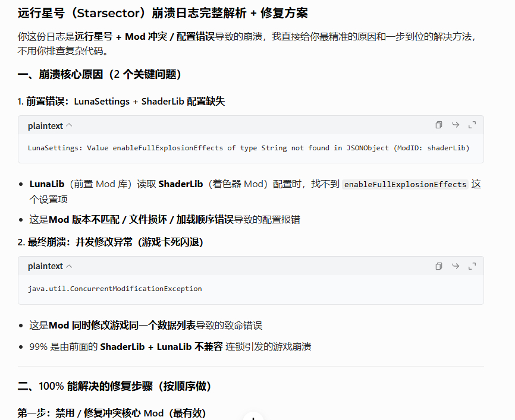Click the LunaSettings error log line
Image resolution: width=515 pixels, height=420 pixels.
click(x=249, y=148)
